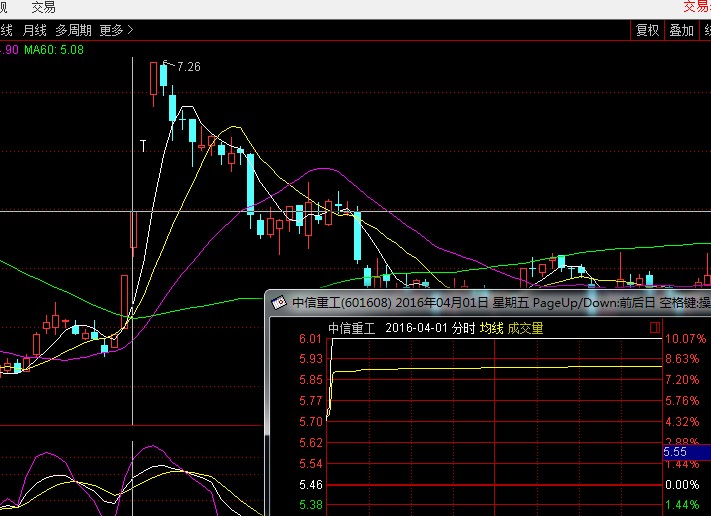The image size is (711, 516).
Task: Click the 叠加 overlay button
Action: pos(682,30)
